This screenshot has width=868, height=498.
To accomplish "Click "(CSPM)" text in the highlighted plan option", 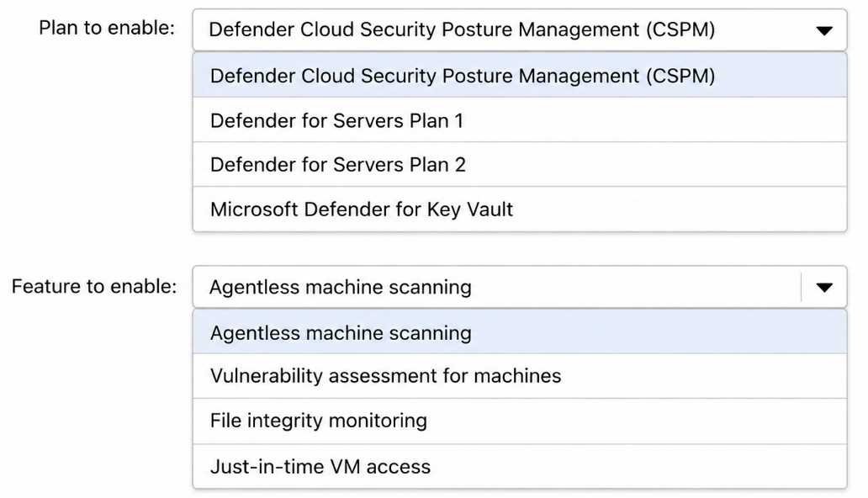I will tap(680, 76).
